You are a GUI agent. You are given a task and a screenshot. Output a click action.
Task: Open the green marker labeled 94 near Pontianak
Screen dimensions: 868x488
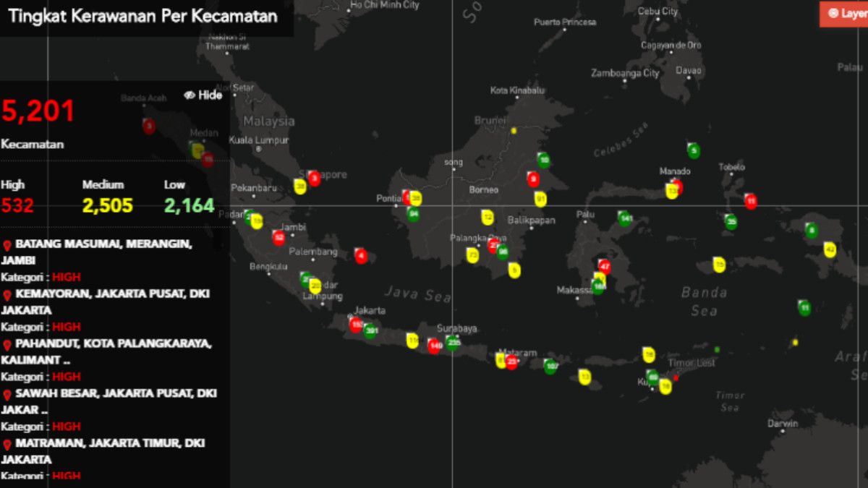[x=413, y=213]
